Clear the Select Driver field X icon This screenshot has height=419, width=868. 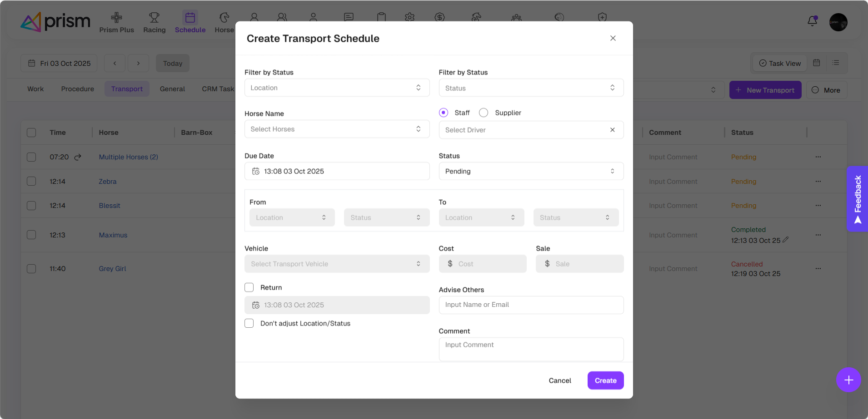pyautogui.click(x=612, y=130)
